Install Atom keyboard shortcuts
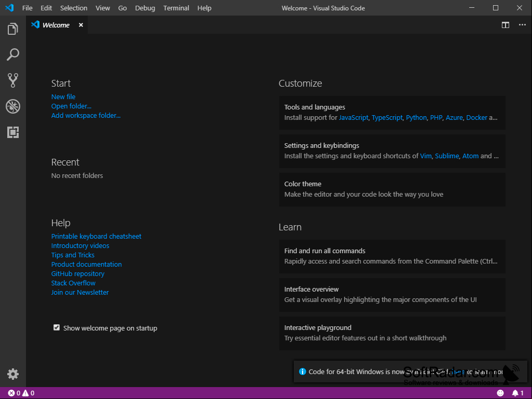 (x=471, y=156)
